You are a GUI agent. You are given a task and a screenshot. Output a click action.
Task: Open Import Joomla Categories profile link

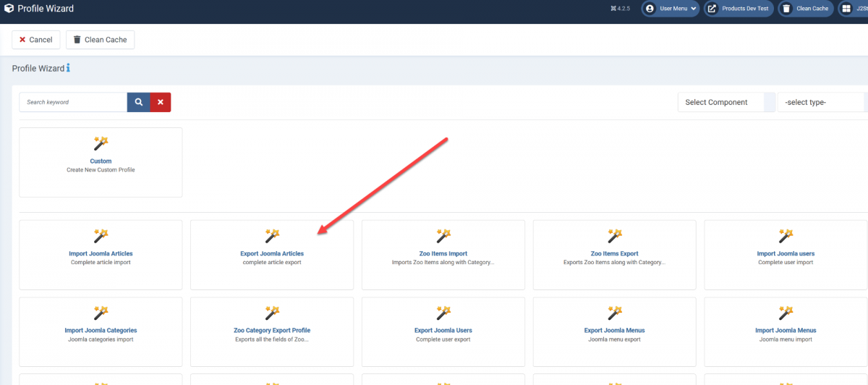[x=101, y=331]
